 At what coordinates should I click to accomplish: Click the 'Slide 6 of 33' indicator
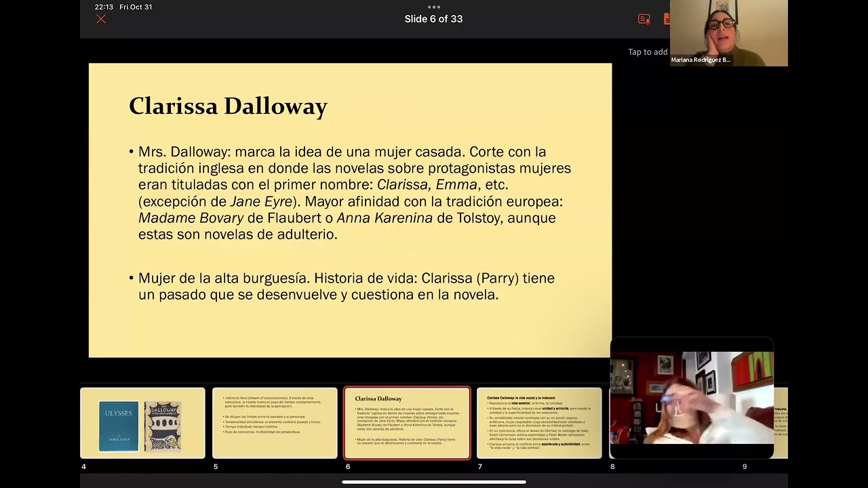pyautogui.click(x=433, y=19)
